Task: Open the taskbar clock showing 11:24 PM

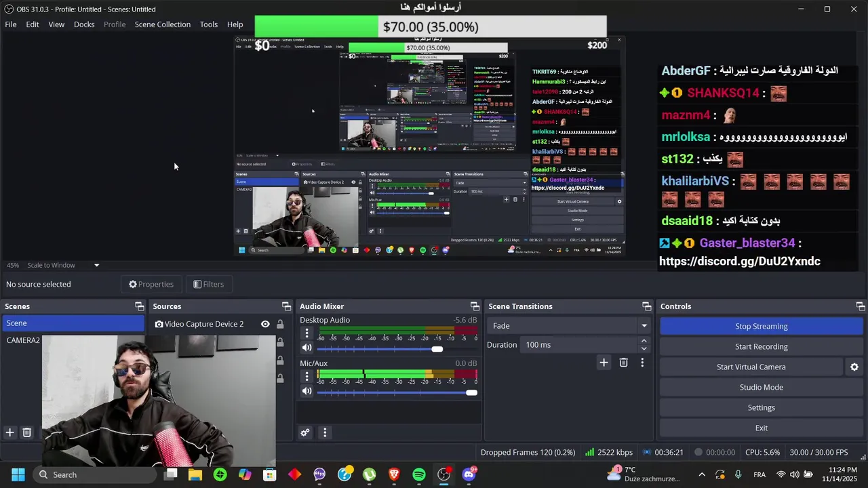Action: pos(840,474)
